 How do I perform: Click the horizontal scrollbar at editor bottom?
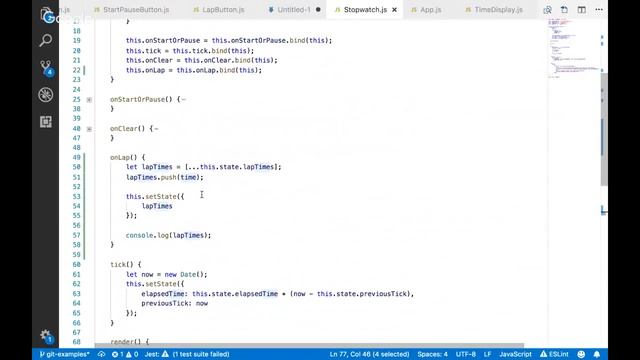(x=309, y=345)
